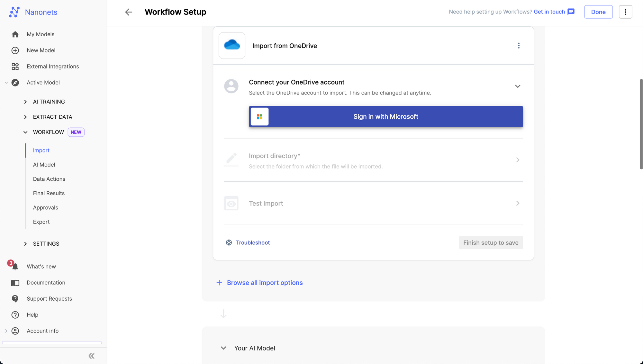The width and height of the screenshot is (643, 364).
Task: Select Export in the workflow menu
Action: (41, 222)
